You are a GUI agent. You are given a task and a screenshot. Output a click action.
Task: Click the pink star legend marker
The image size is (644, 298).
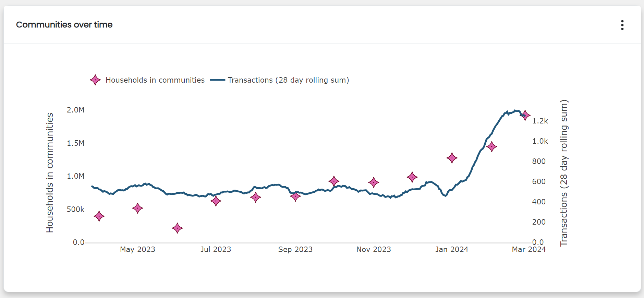[x=95, y=80]
